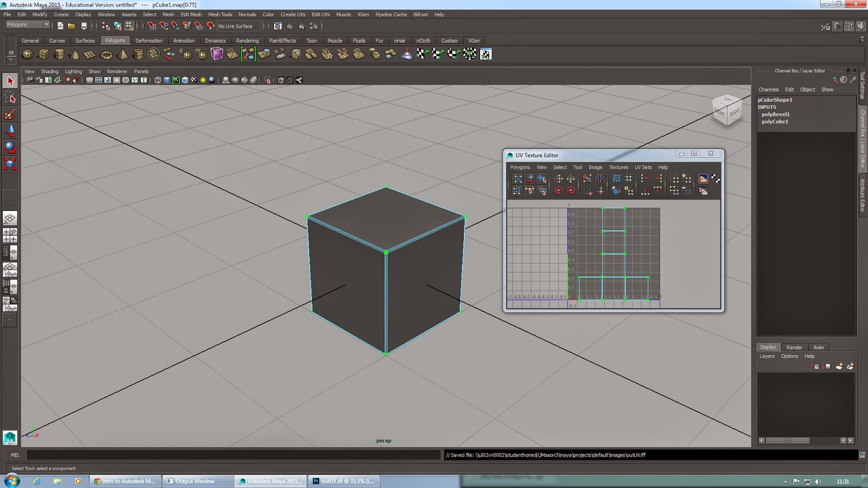868x488 pixels.
Task: Click the Cut UV edges icon in UV Texture Editor
Action: pos(587,178)
